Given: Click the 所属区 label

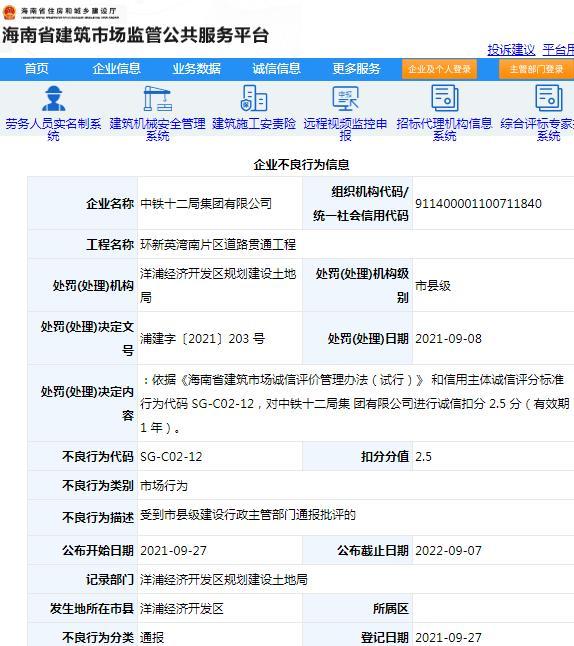Looking at the screenshot, I should tap(391, 609).
